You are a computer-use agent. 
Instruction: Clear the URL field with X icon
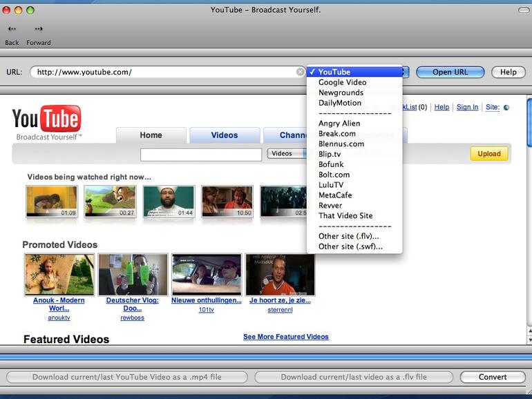pos(301,72)
